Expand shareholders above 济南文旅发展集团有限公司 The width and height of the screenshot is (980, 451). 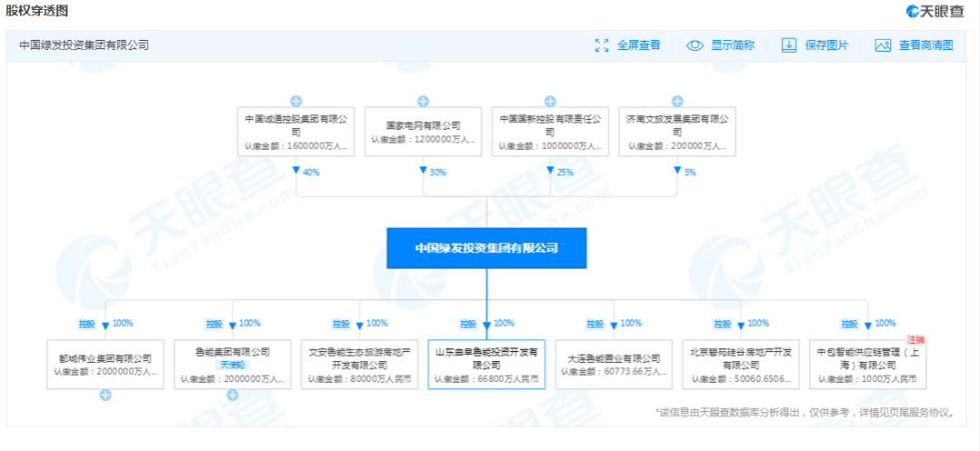click(677, 102)
